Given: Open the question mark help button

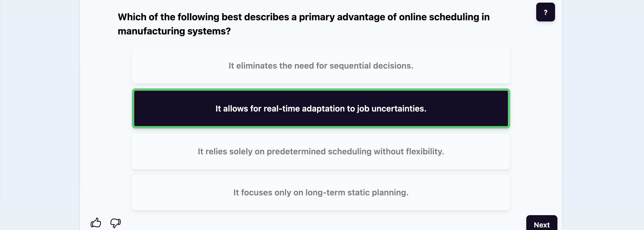Looking at the screenshot, I should [x=545, y=12].
